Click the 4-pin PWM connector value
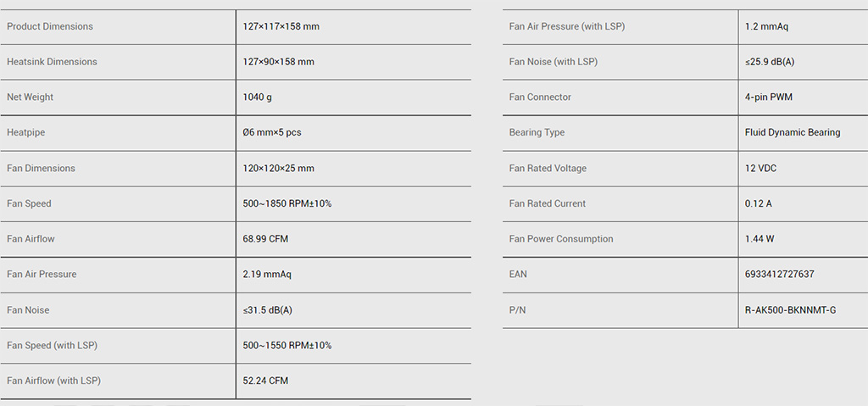This screenshot has width=868, height=406. 769,97
